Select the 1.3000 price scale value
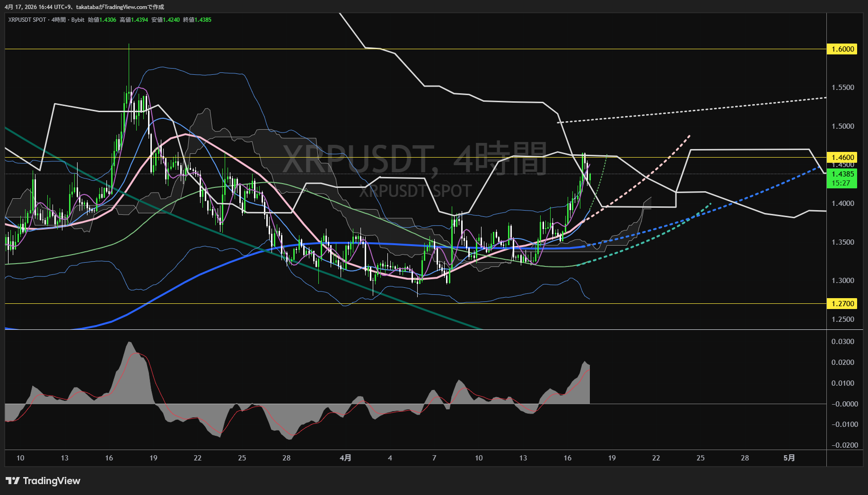868x495 pixels. click(842, 281)
